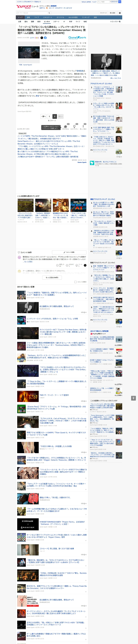Expand all comments with もっと見る(58件)
138x644 pixels.
click(52, 277)
